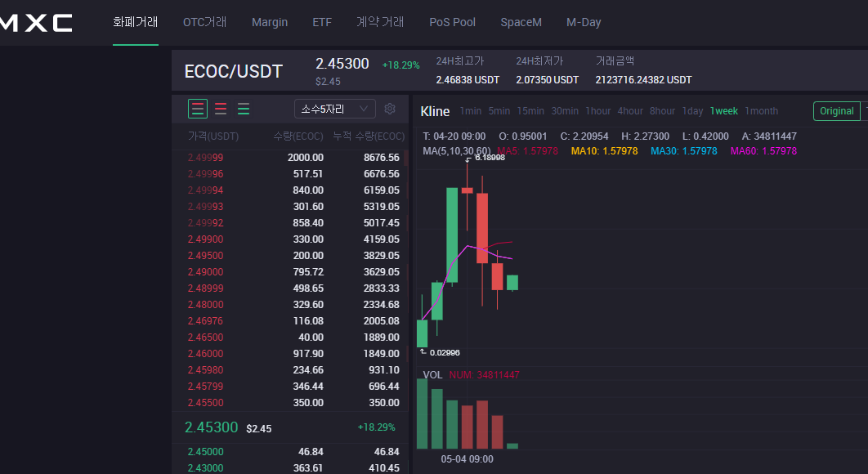Open SpaceM menu item
Screen dimensions: 868x474
tap(521, 22)
